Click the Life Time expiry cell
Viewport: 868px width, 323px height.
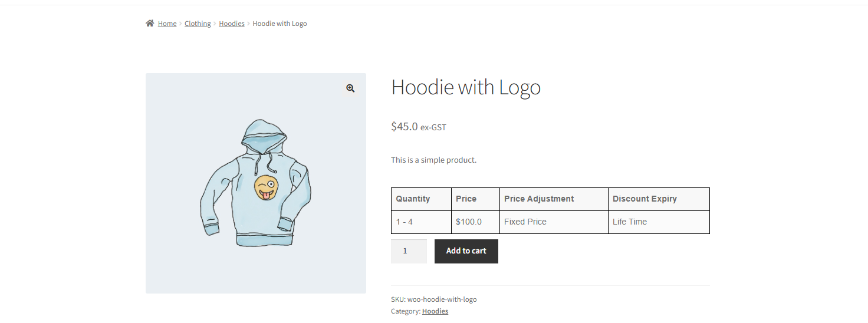click(630, 222)
